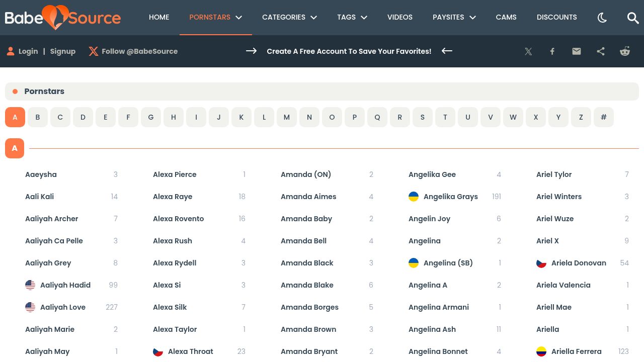644x362 pixels.
Task: Select letter M in alphabet filter
Action: [287, 117]
